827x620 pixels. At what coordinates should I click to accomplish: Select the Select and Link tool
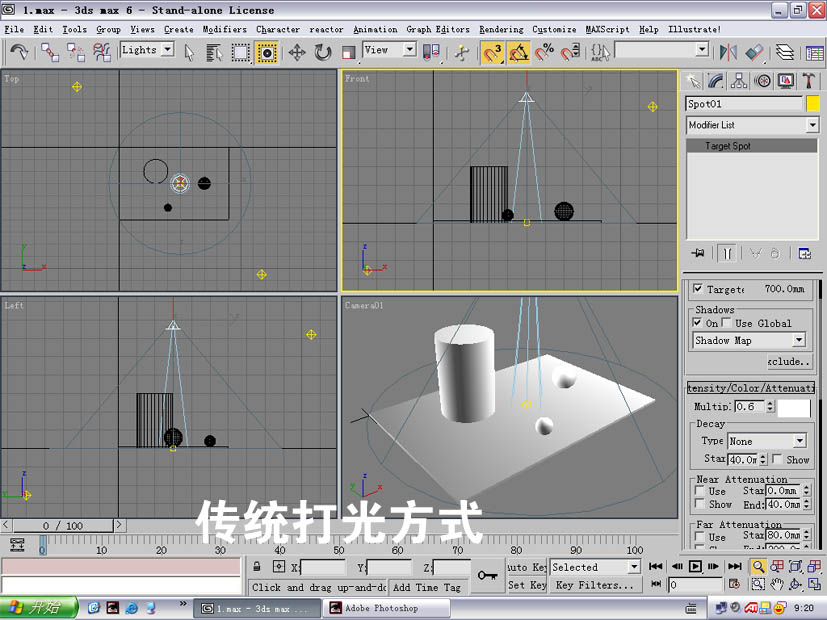[50, 52]
